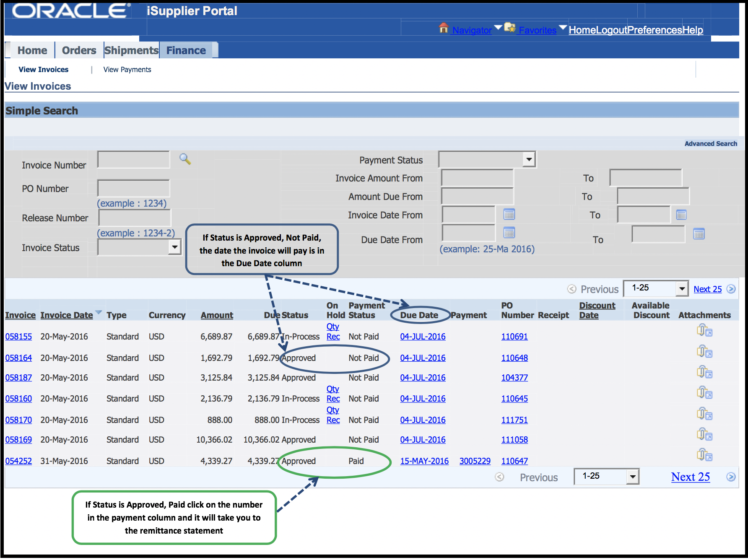This screenshot has width=748, height=560.
Task: Open payment number 3005229 link
Action: (x=475, y=461)
